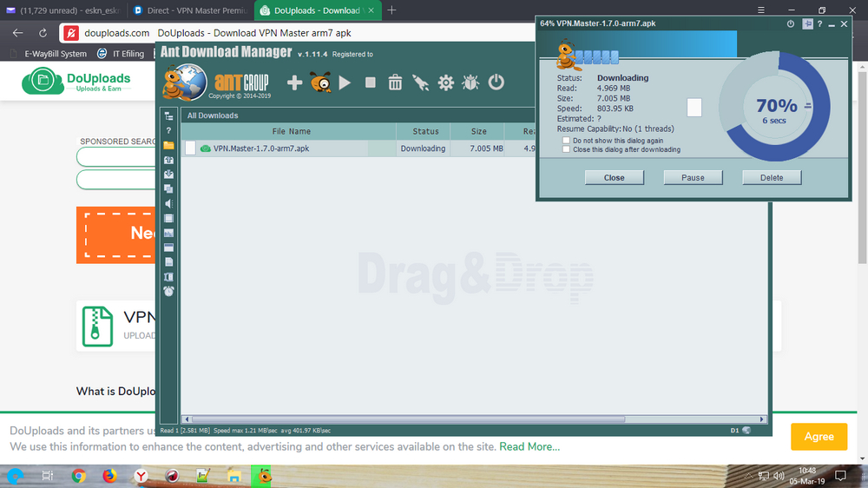Viewport: 868px width, 488px height.
Task: Click the left arrow of the horizontal scrollbar
Action: coord(187,419)
